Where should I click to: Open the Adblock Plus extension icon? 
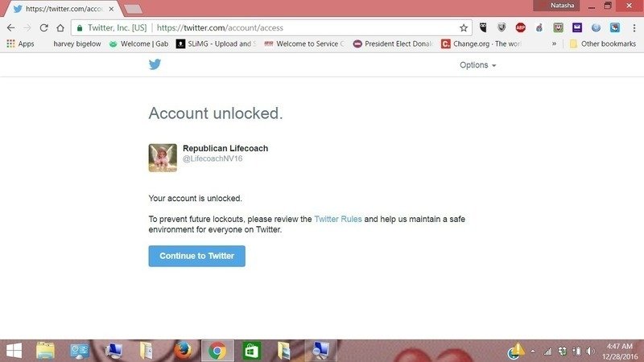point(520,27)
